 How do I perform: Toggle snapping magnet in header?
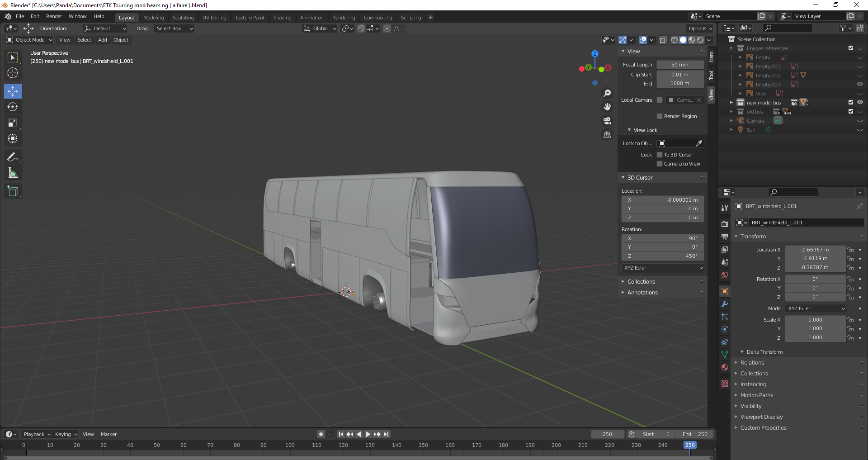[361, 28]
